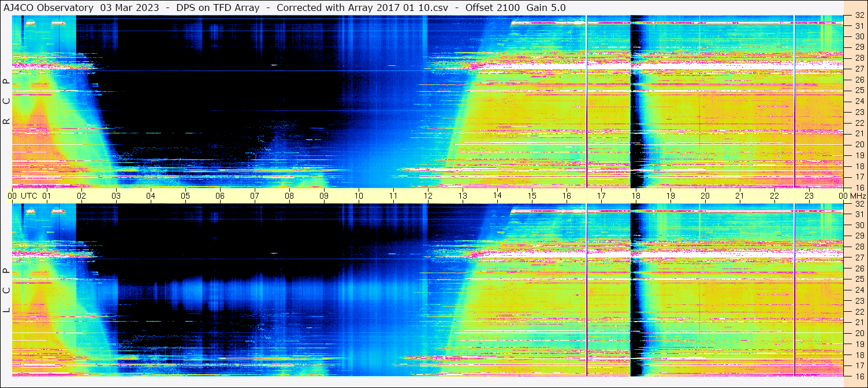Click the AJ4CO Observatory title text

[x=48, y=8]
